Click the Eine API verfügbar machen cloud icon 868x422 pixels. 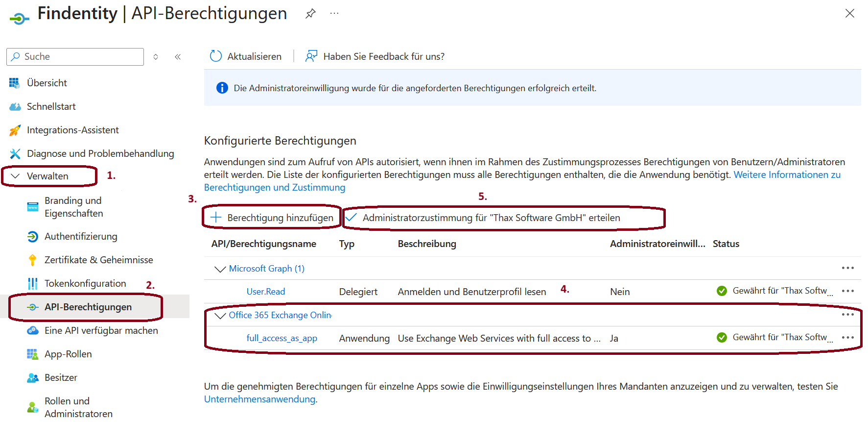pos(33,330)
